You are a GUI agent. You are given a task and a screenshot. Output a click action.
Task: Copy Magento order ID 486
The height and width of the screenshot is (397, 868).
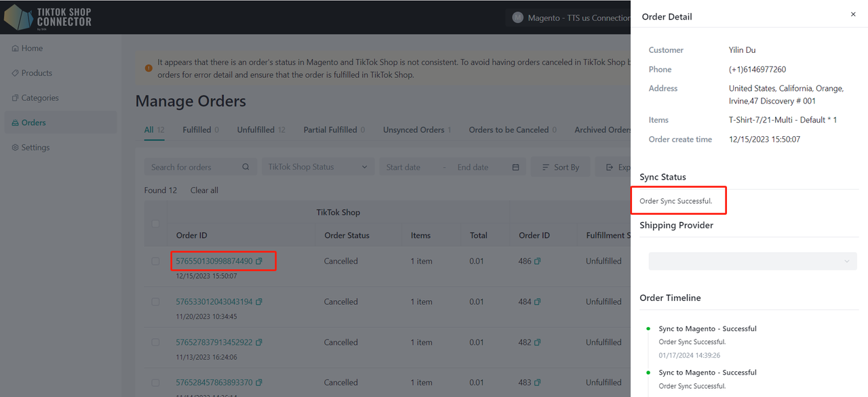click(537, 261)
